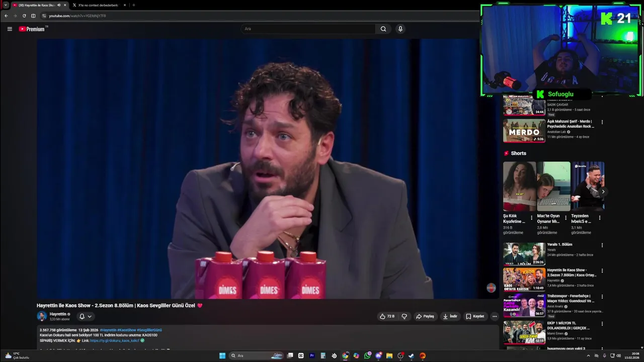Open options for EKİP 1 MİLYON TL video
The height and width of the screenshot is (362, 644).
tap(602, 324)
